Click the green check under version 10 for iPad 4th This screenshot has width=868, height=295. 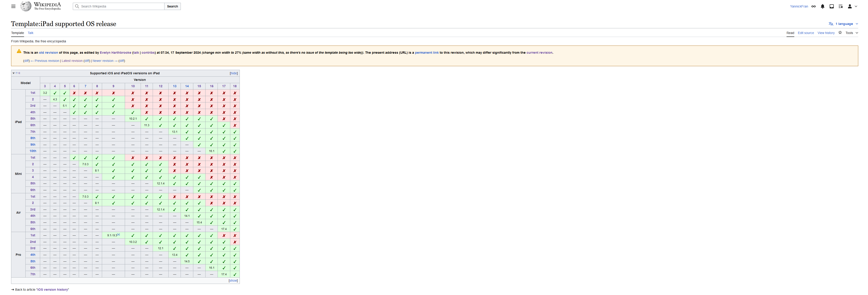coord(133,113)
